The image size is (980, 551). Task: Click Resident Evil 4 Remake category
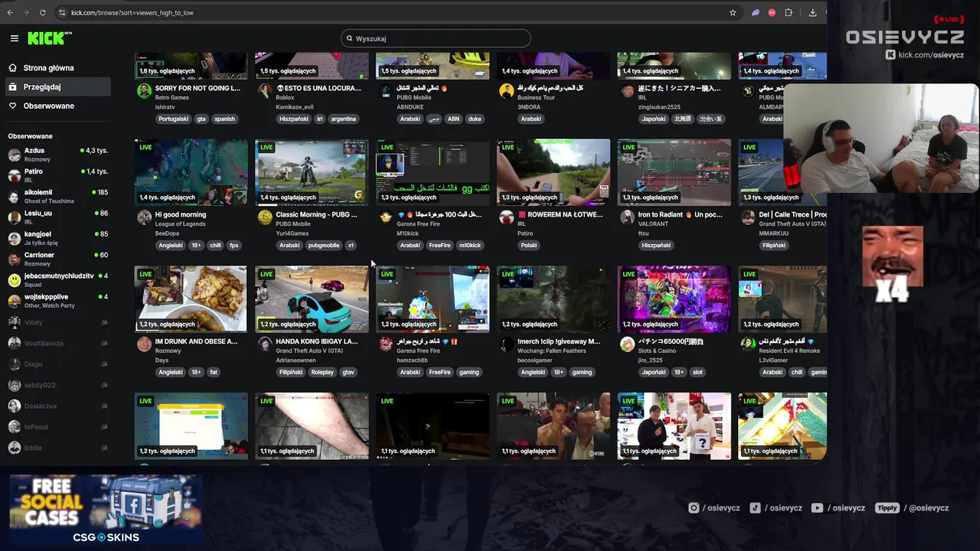pyautogui.click(x=789, y=350)
